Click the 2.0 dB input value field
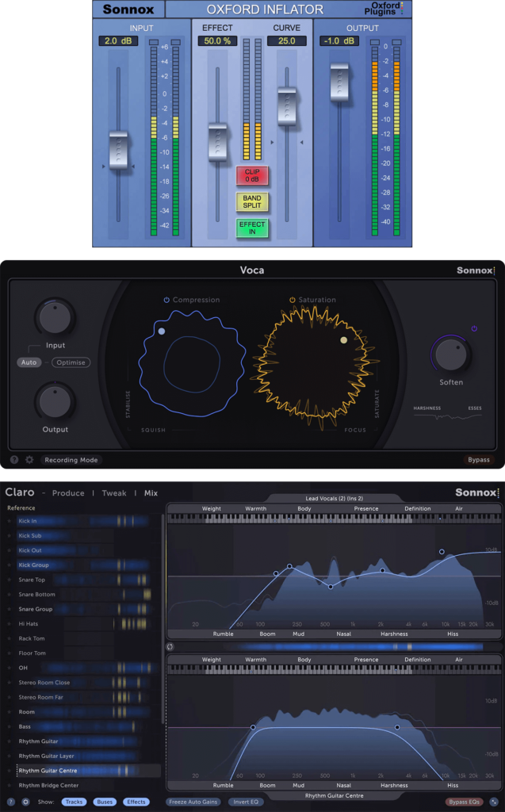Viewport: 505px width, 812px height. 118,40
